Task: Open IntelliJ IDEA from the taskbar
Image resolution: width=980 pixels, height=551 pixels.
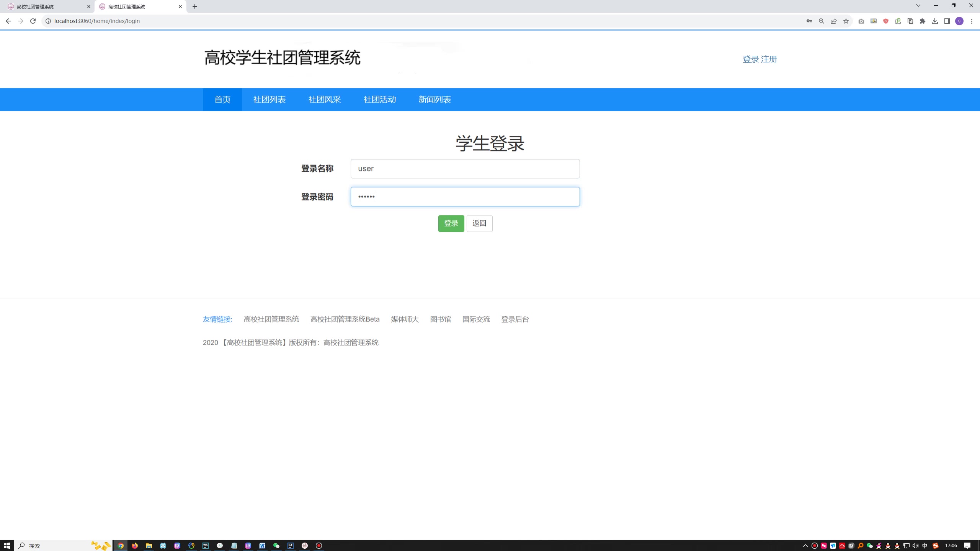Action: [x=291, y=546]
